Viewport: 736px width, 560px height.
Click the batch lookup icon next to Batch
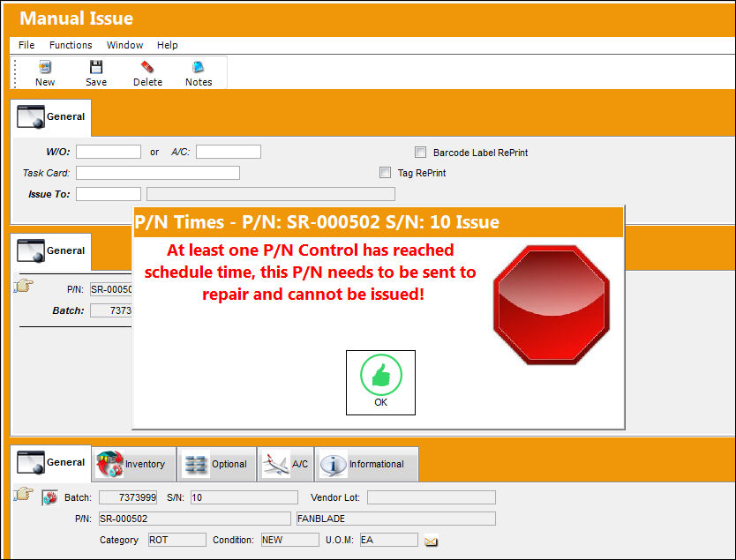(x=49, y=497)
